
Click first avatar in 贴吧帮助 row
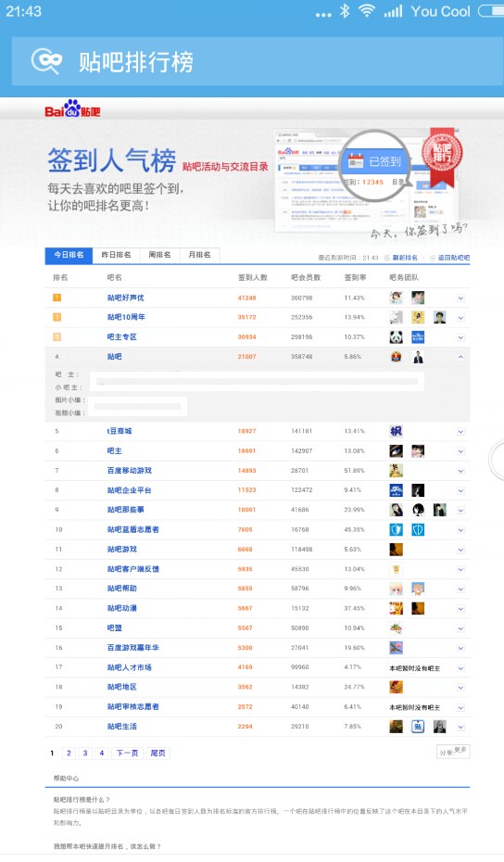pyautogui.click(x=396, y=589)
